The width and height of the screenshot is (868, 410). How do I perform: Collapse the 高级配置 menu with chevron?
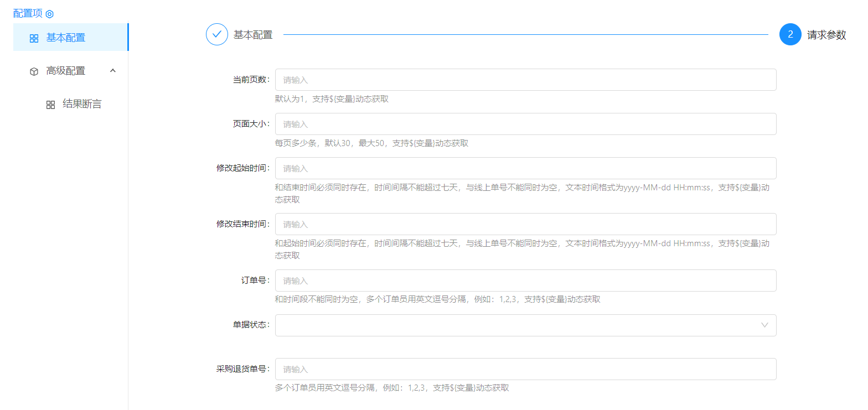(113, 71)
